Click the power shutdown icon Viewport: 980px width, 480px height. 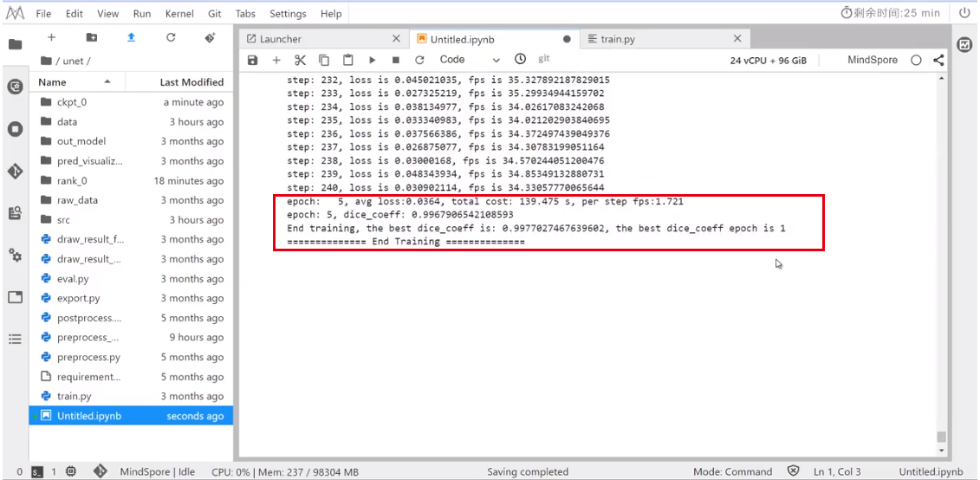[x=964, y=12]
